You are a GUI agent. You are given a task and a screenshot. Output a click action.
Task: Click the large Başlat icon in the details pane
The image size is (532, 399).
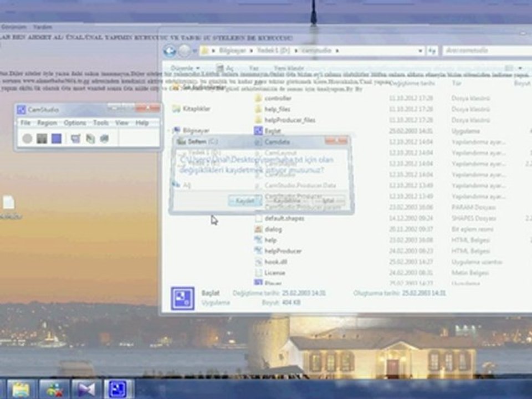[x=182, y=298]
